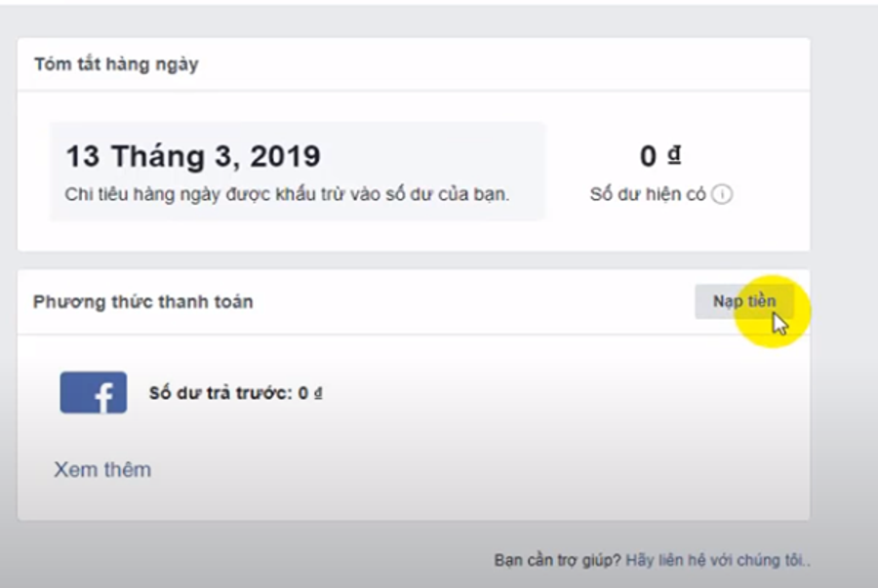Click underlined đ symbol beside large balance
The image size is (878, 588).
tap(674, 154)
